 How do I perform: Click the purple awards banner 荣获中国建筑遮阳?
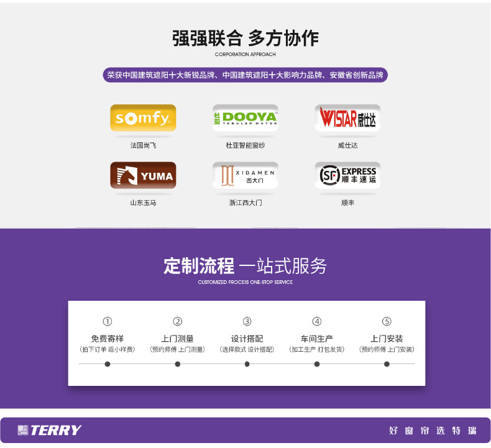coord(245,75)
